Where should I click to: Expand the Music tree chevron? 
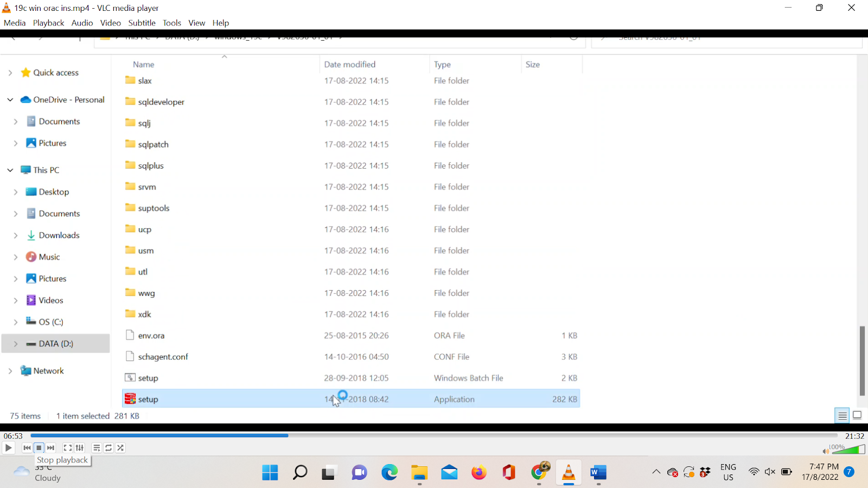16,257
